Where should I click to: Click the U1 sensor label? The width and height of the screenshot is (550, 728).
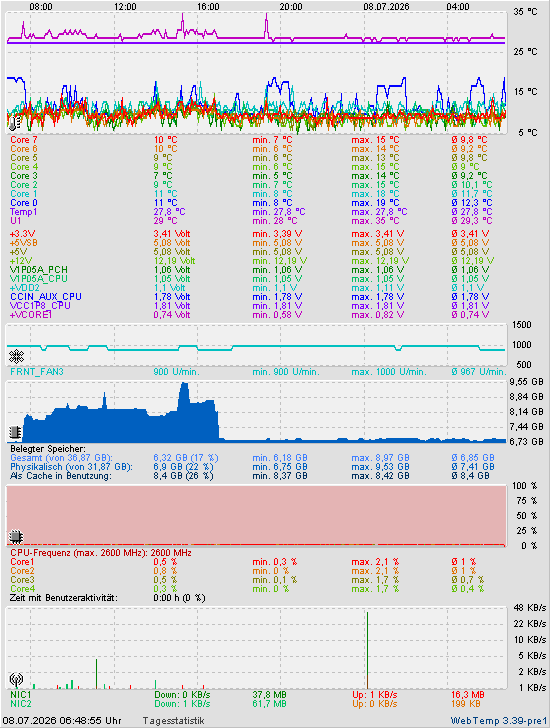pyautogui.click(x=16, y=221)
